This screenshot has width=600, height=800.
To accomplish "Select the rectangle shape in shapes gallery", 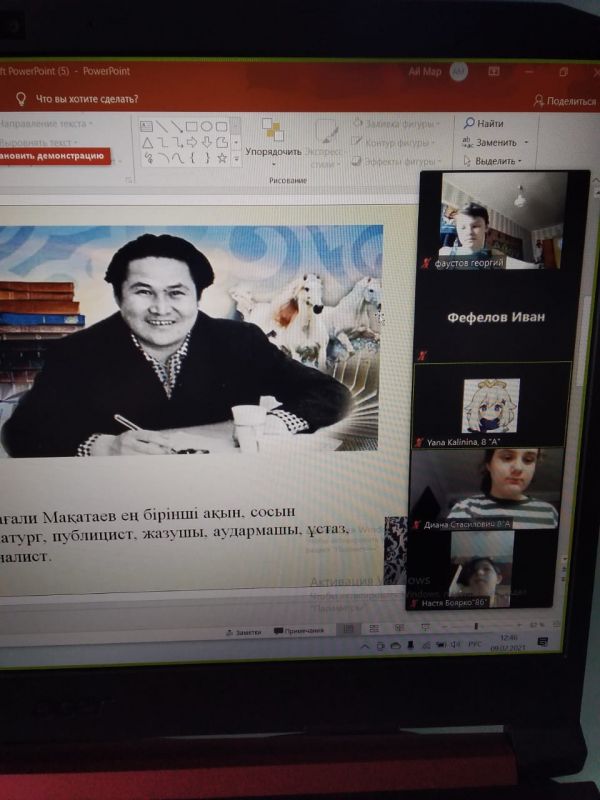I will 190,126.
